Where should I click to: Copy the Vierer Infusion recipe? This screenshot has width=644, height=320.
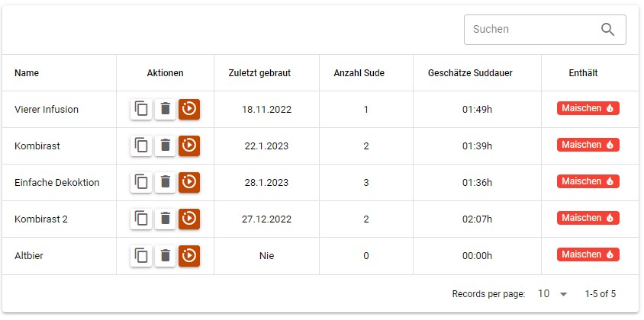click(x=141, y=109)
